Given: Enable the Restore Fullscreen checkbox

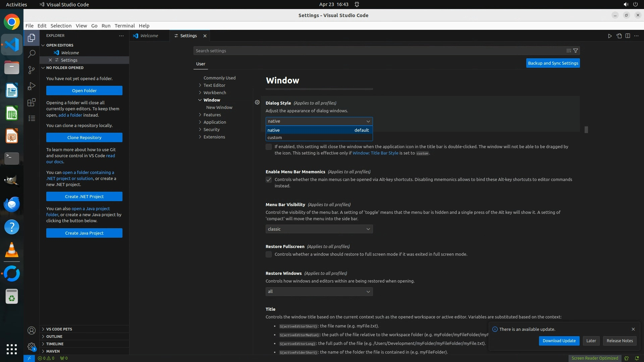Looking at the screenshot, I should 269,254.
